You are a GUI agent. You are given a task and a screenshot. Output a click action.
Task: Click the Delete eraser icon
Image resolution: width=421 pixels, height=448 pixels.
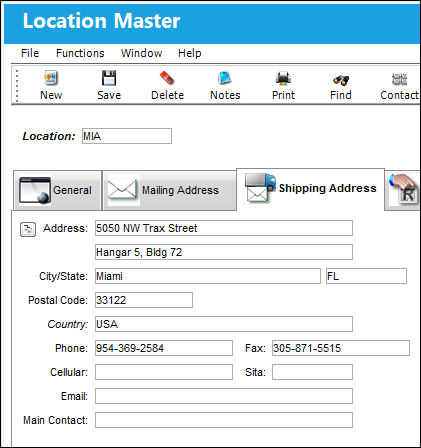tap(167, 78)
